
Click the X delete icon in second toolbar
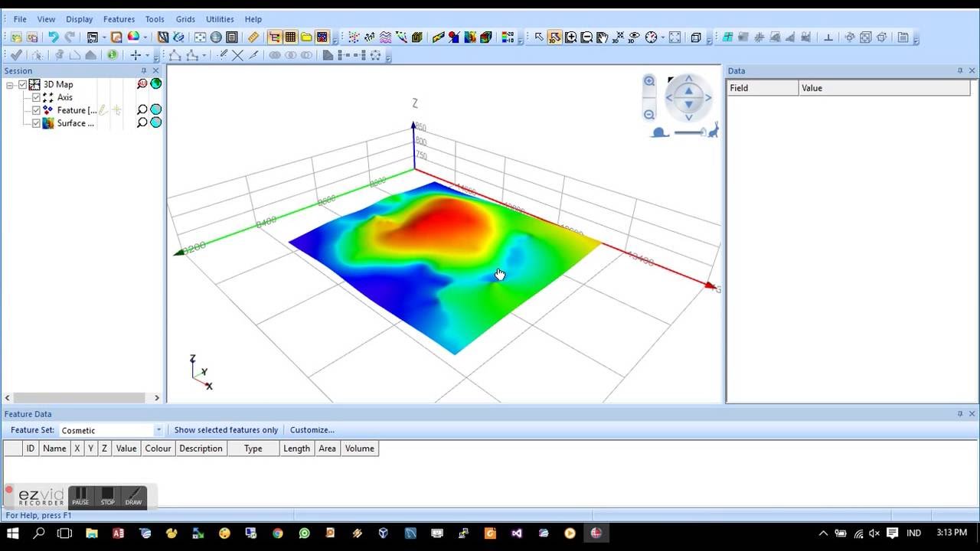(238, 55)
